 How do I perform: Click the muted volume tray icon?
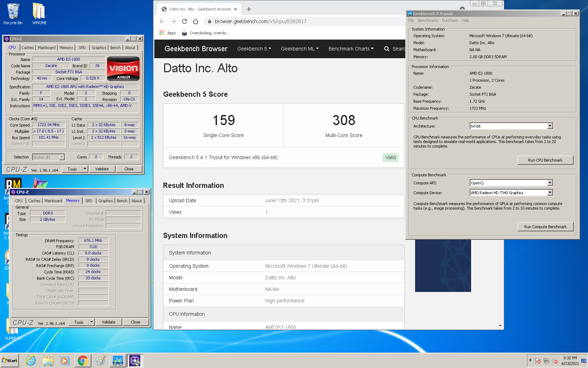(x=555, y=361)
